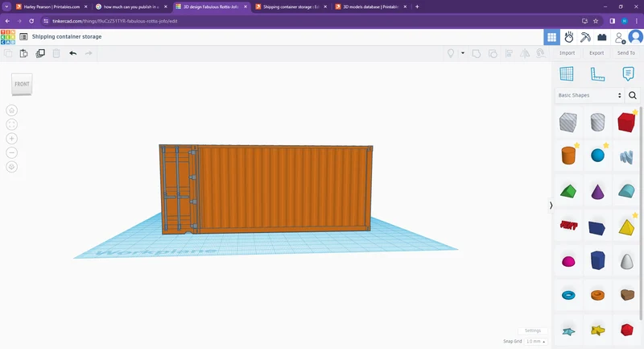
Task: Click the FRONT view cube
Action: coord(22,85)
